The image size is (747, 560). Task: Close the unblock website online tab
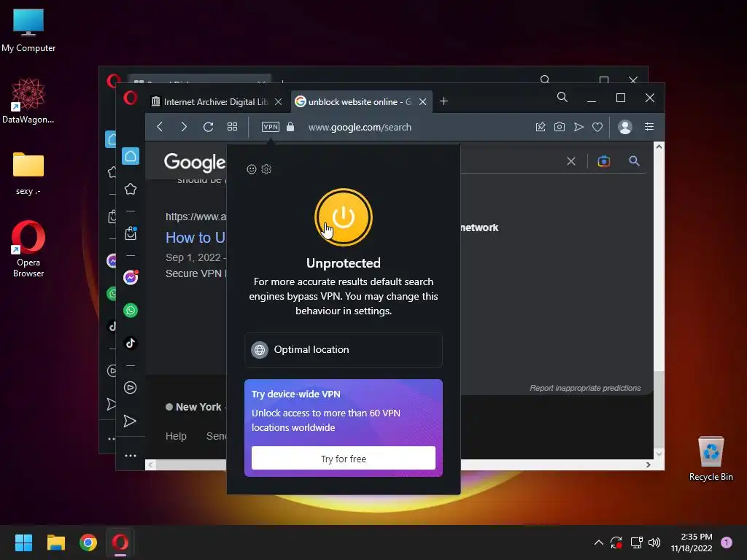pyautogui.click(x=422, y=101)
